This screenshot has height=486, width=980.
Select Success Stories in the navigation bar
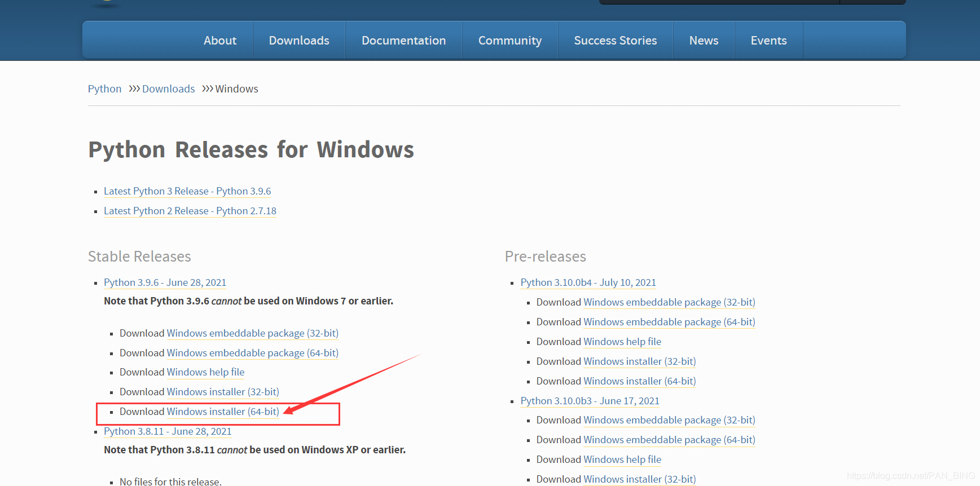pyautogui.click(x=616, y=41)
